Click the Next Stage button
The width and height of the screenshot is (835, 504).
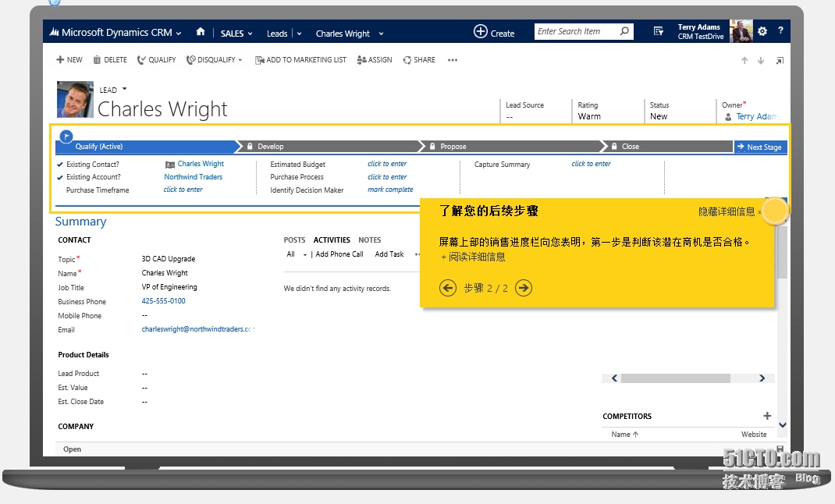point(760,147)
